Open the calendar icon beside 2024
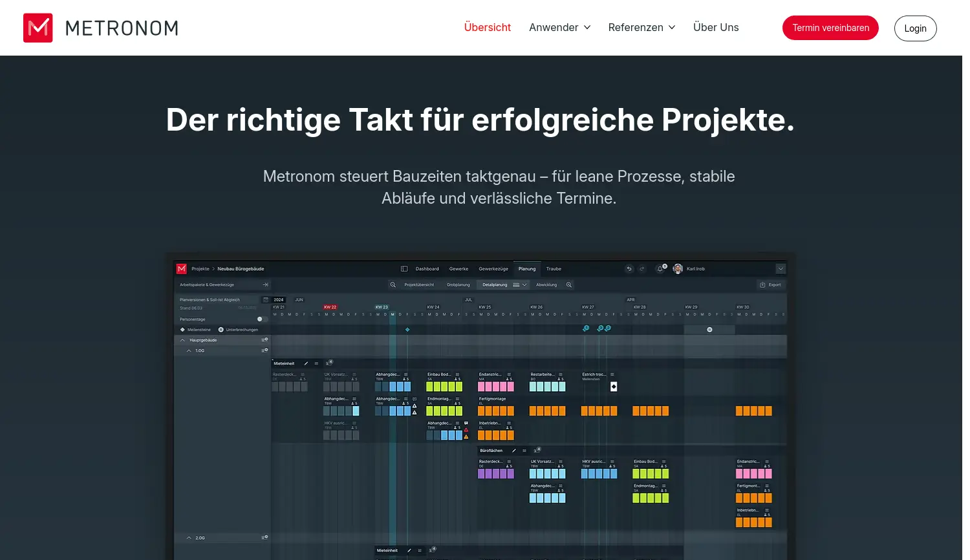 [265, 300]
